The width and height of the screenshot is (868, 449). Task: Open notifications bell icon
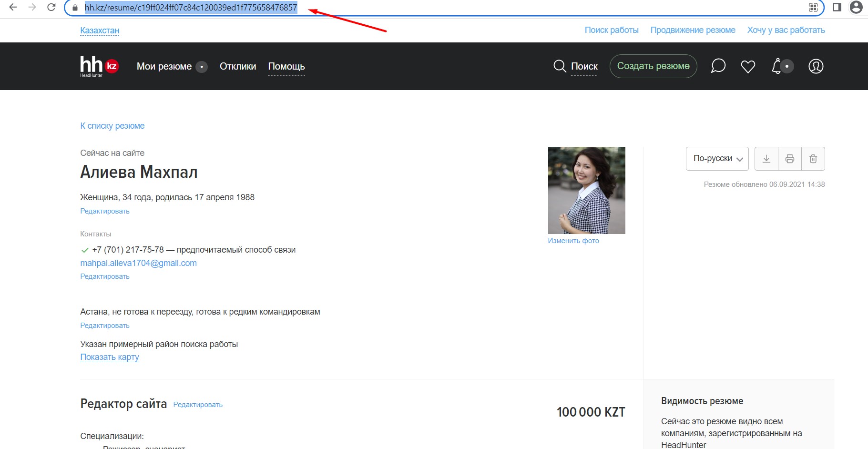click(x=777, y=66)
